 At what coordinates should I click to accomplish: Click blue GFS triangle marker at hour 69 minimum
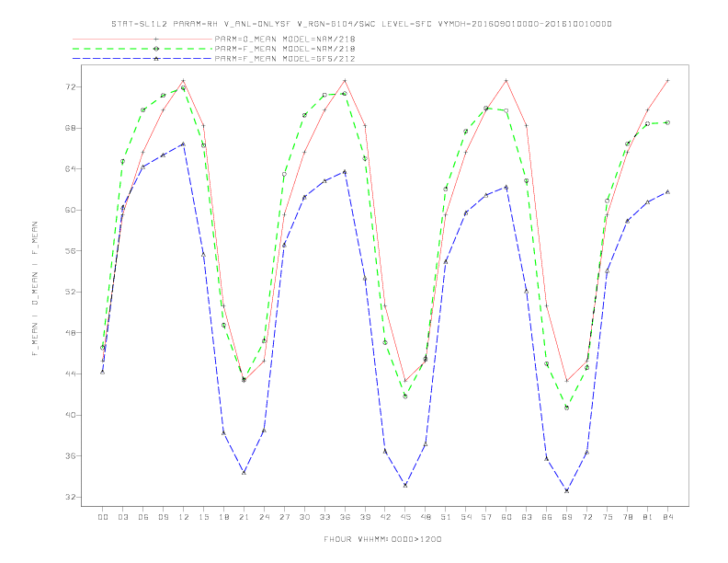(x=567, y=490)
